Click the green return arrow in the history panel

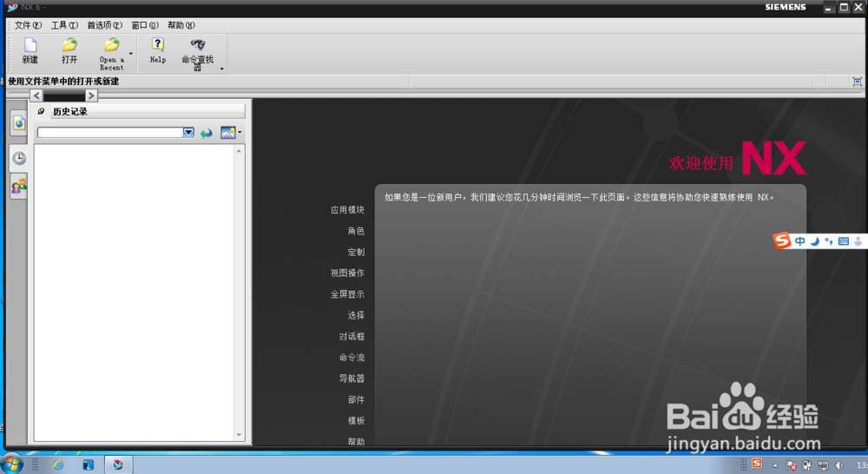click(207, 133)
